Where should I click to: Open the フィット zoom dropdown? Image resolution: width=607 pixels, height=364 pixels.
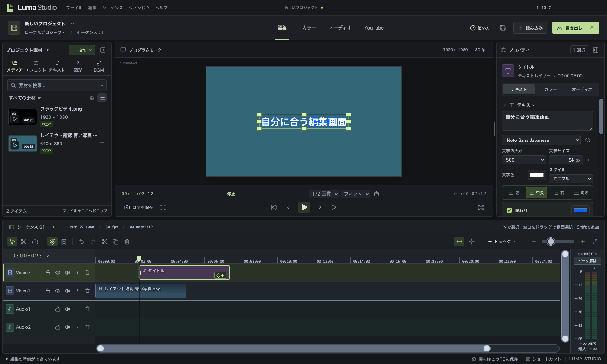click(x=356, y=194)
